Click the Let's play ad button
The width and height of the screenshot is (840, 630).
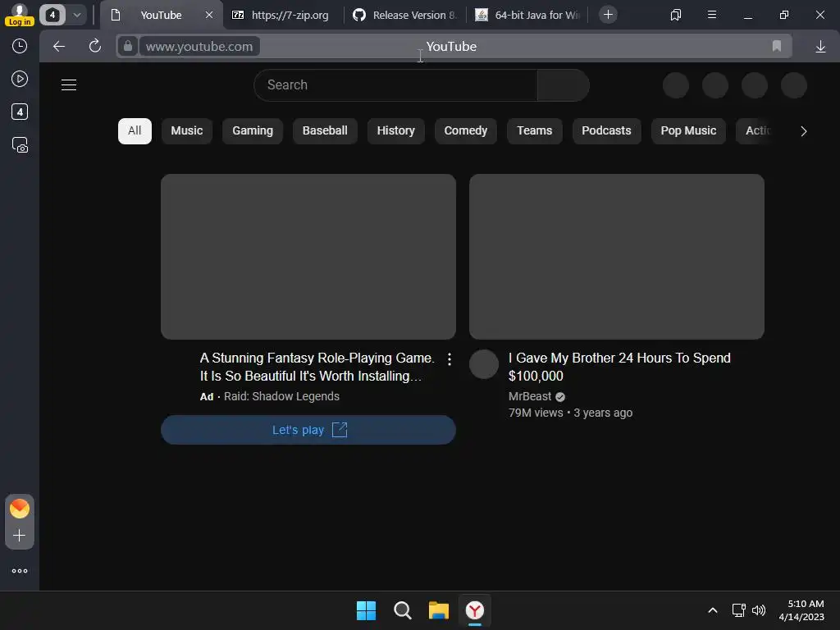(308, 430)
